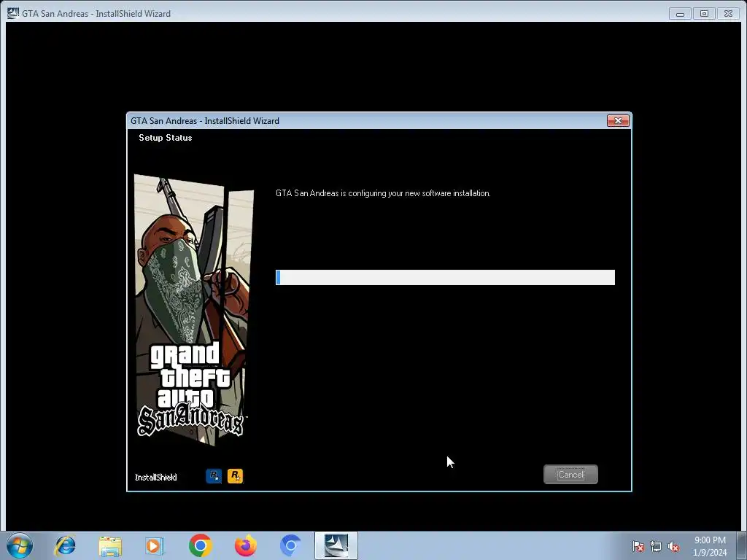Minimize the outer InstallShield window
Screen dimensions: 747x560
click(x=680, y=14)
